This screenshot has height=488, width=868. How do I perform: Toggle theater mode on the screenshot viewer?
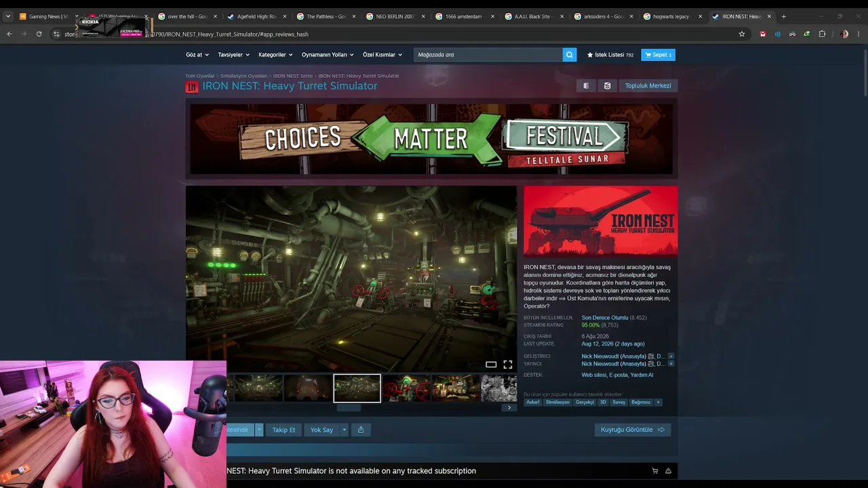[491, 365]
